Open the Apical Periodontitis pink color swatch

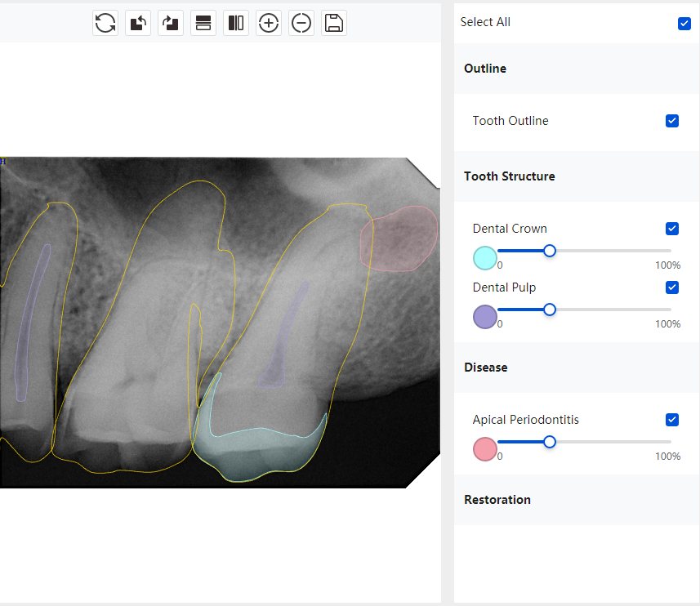pos(485,449)
